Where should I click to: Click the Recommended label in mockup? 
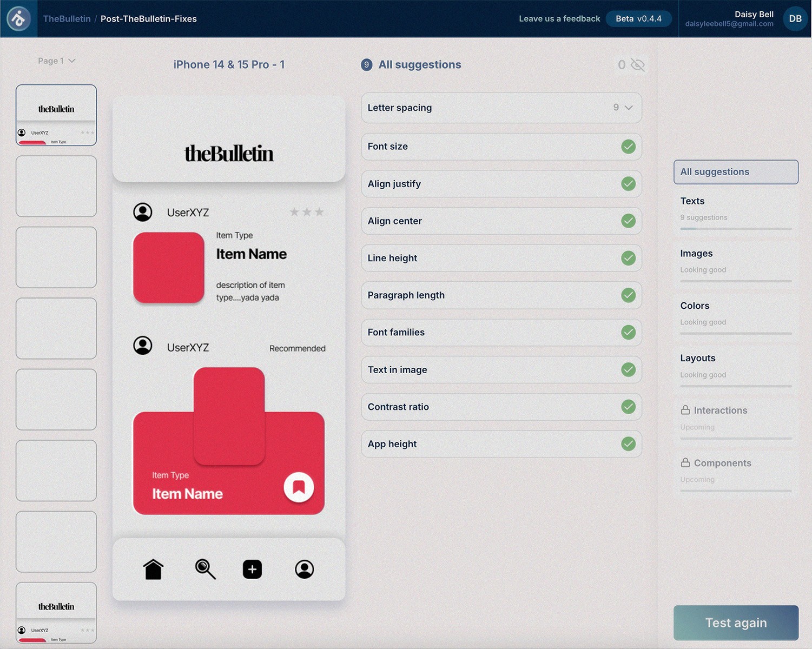pos(298,349)
